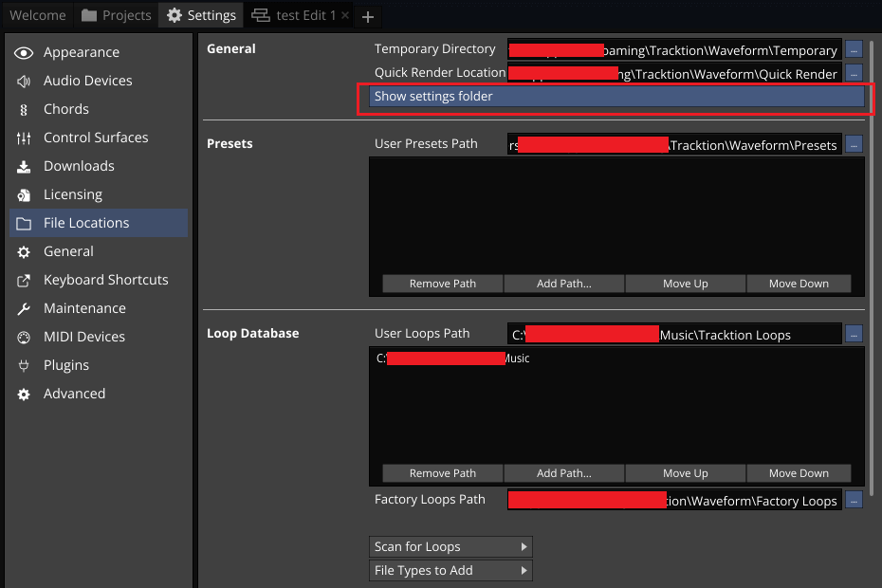Image resolution: width=882 pixels, height=588 pixels.
Task: Open the Chords settings icon
Action: (24, 110)
